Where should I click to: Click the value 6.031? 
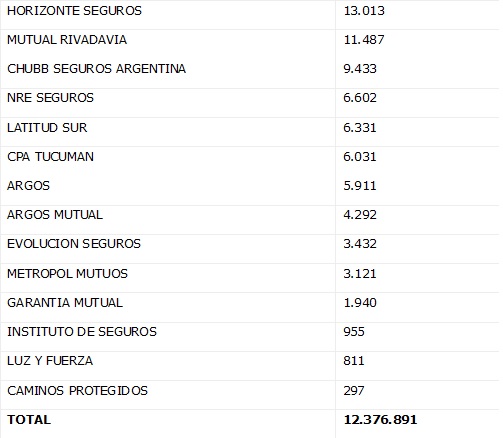(360, 157)
